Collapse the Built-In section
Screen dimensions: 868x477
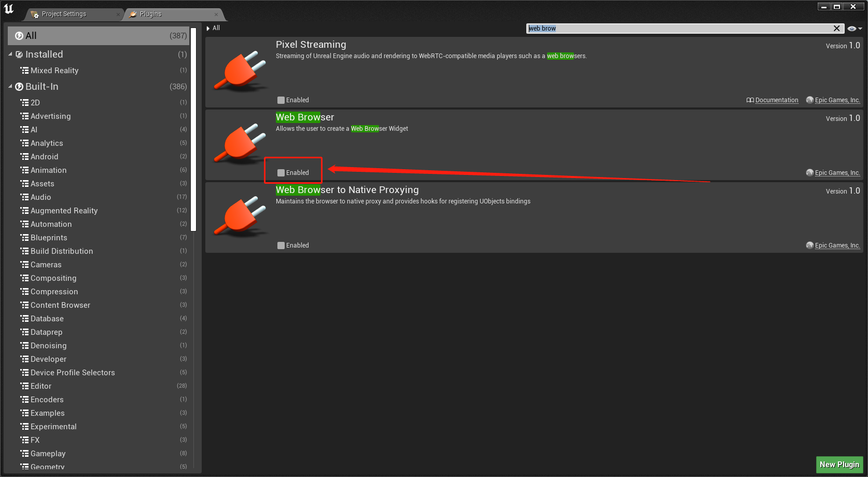coord(10,86)
